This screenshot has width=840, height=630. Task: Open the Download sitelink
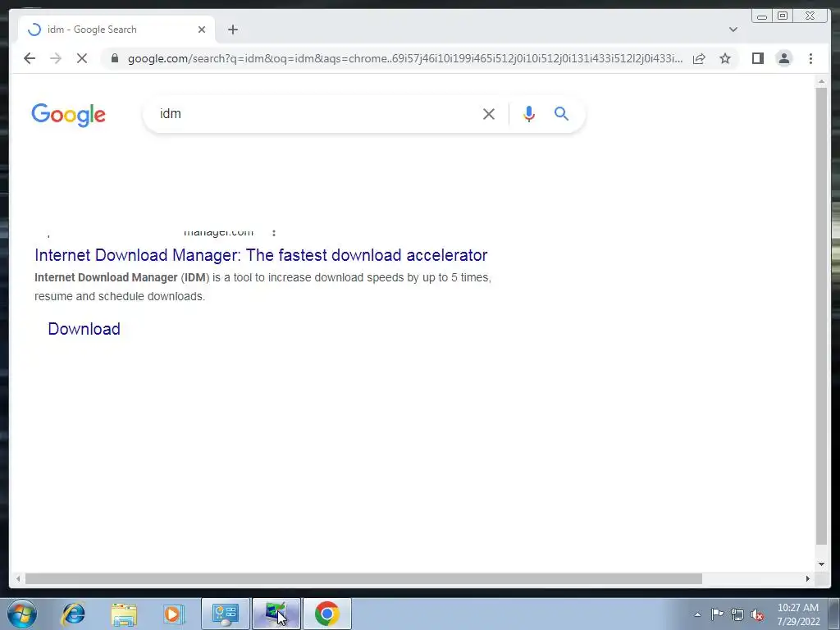(x=84, y=329)
